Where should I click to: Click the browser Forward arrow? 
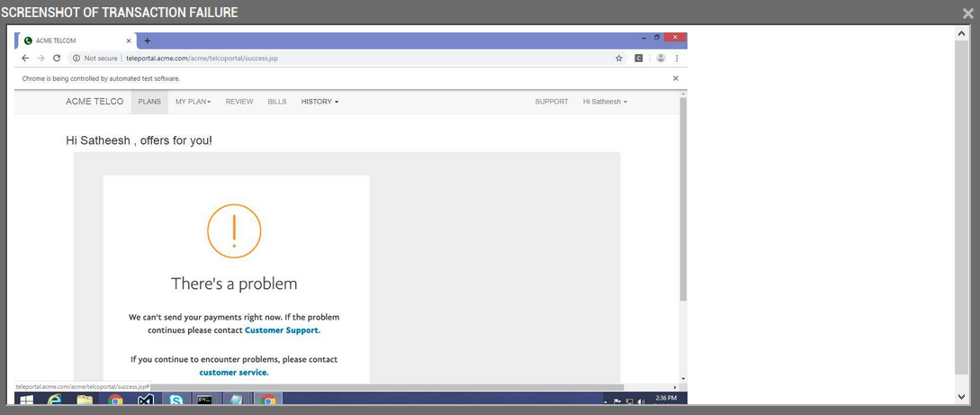pyautogui.click(x=40, y=59)
